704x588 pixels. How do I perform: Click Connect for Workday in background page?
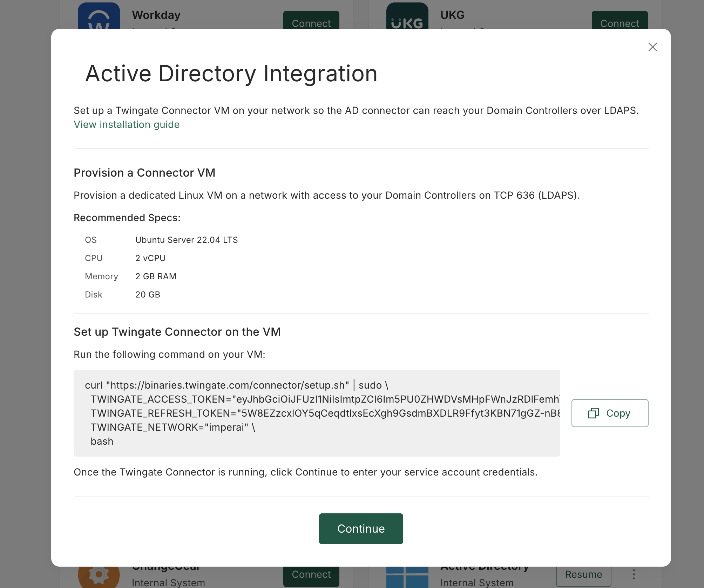click(x=311, y=20)
